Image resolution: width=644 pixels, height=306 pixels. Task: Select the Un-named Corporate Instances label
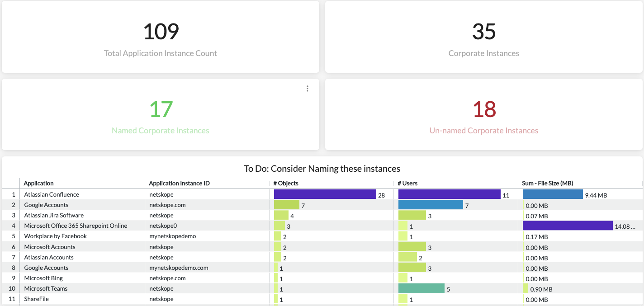click(484, 131)
